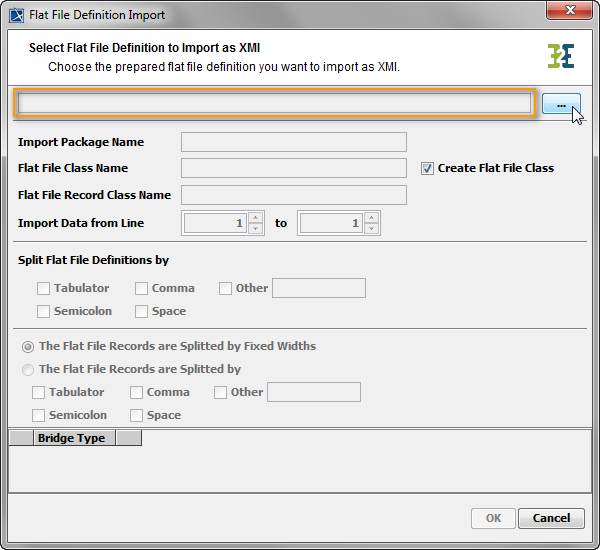Enable Comma under Split Flat File Definitions
This screenshot has width=600, height=550.
pos(142,288)
